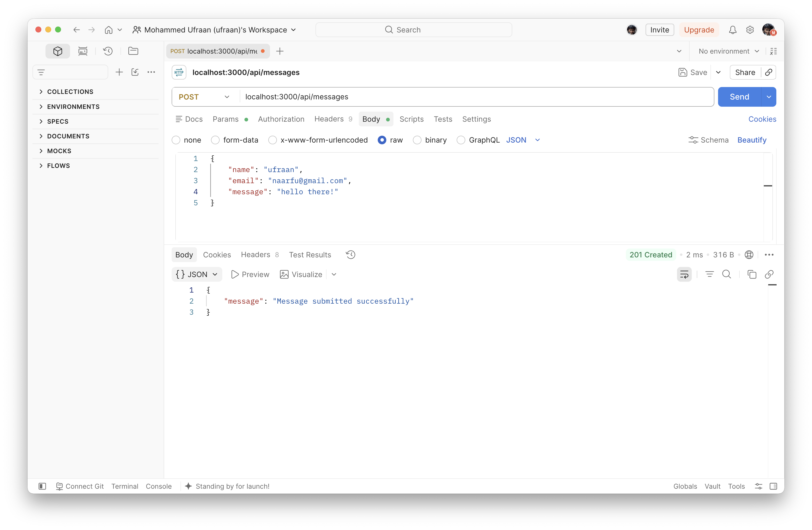The width and height of the screenshot is (812, 530).
Task: Open the Send button dropdown arrow
Action: click(769, 97)
